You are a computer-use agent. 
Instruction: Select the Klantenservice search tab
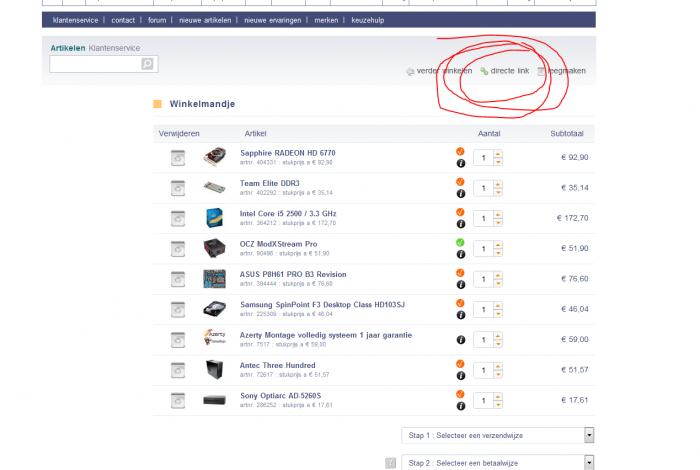(114, 48)
